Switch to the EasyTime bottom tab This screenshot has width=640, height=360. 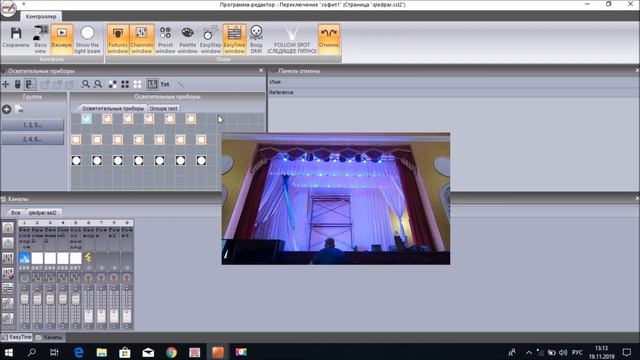17,337
